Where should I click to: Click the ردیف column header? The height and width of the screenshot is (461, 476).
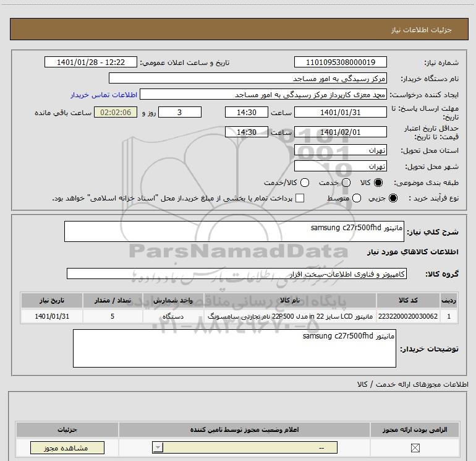449,301
